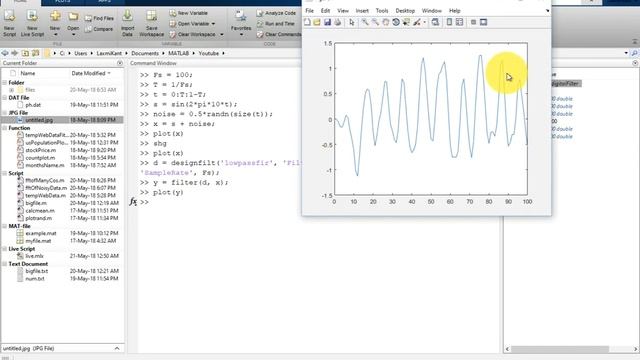Screen dimensions: 640x360
Task: Select the Rotate 3D tool
Action: pyautogui.click(x=396, y=22)
